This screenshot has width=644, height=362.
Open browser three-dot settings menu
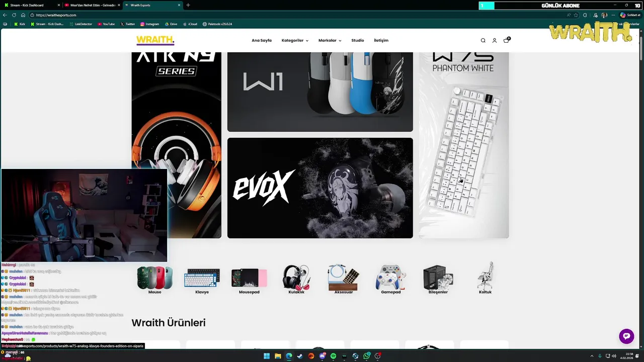click(x=612, y=15)
